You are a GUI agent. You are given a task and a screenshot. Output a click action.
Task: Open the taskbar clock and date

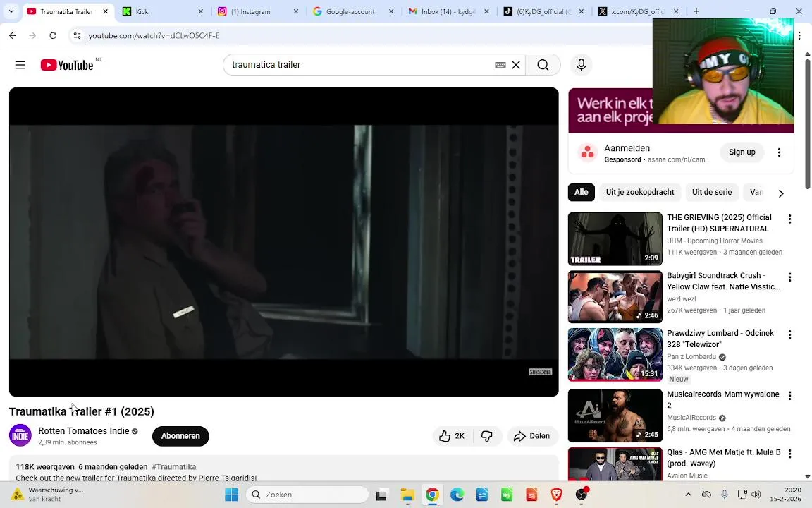[785, 495]
